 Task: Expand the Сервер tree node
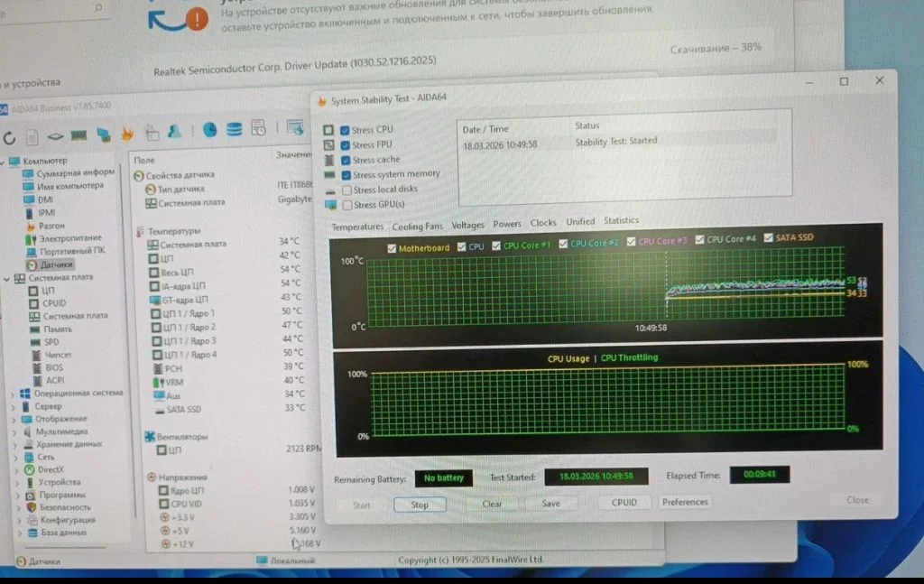coord(14,406)
